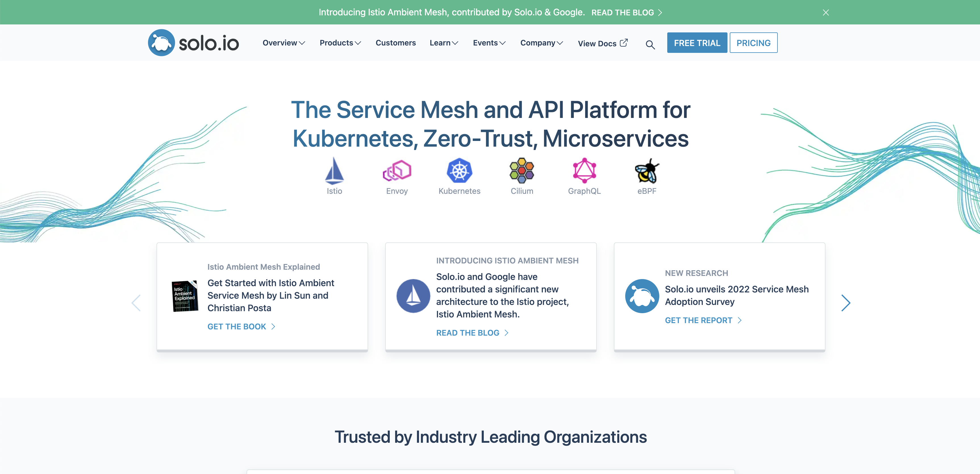Open the Customers menu item

click(395, 43)
